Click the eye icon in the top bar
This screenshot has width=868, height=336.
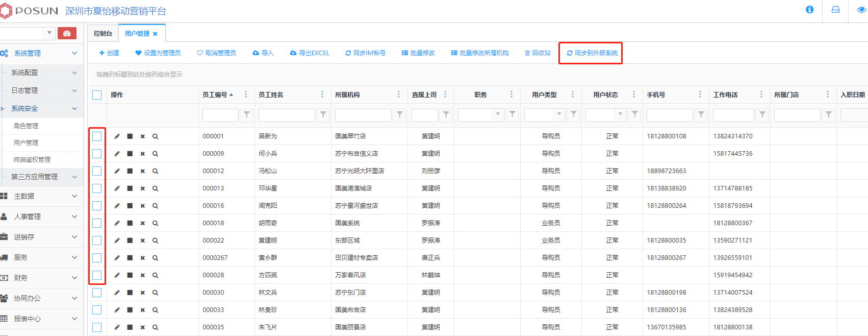(861, 10)
